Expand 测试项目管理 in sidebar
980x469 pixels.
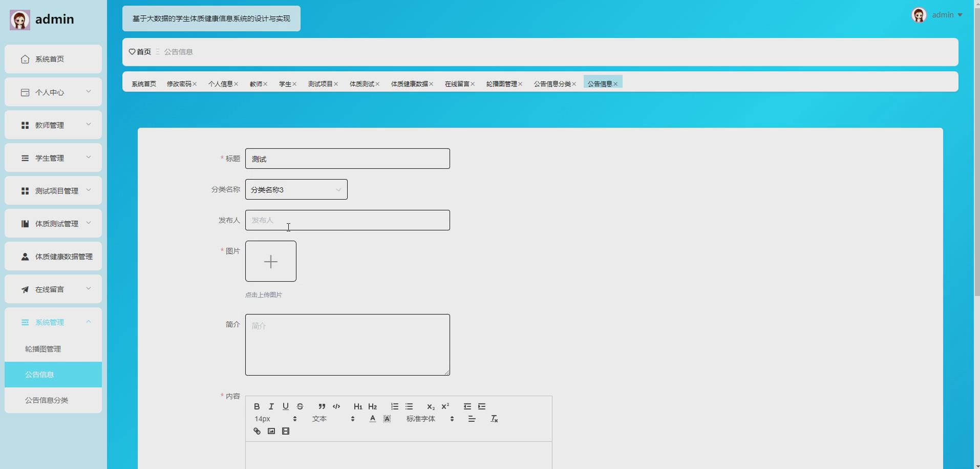(x=53, y=190)
